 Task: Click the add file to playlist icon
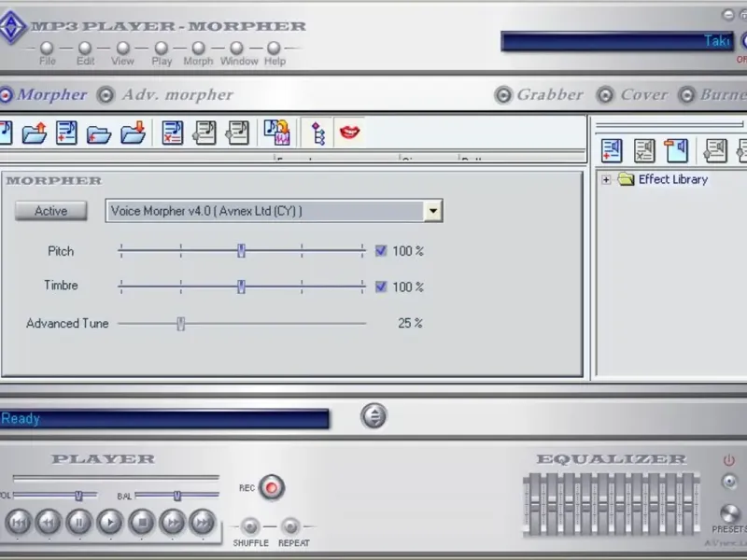(66, 133)
